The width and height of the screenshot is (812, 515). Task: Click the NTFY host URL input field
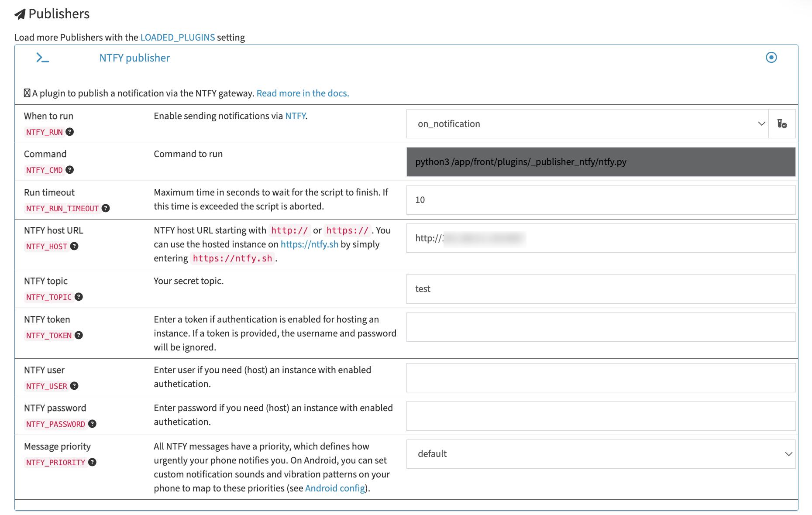[x=601, y=238]
